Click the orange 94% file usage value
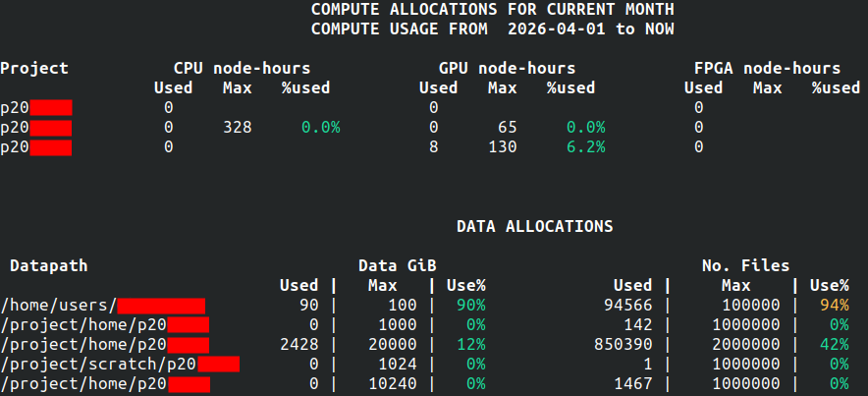 tap(835, 306)
